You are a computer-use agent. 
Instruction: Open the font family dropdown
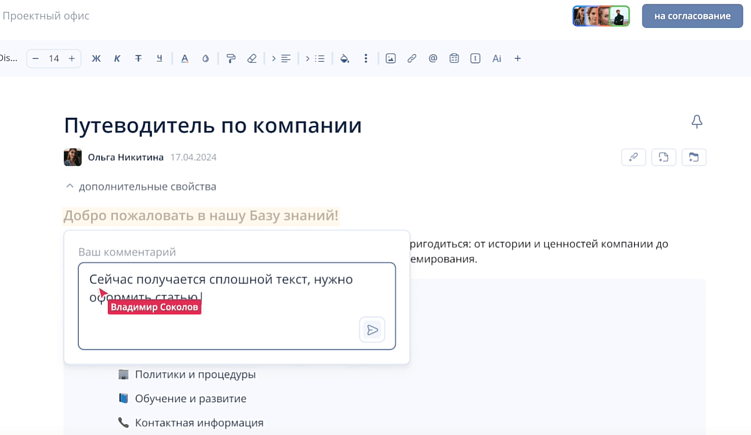tap(9, 58)
